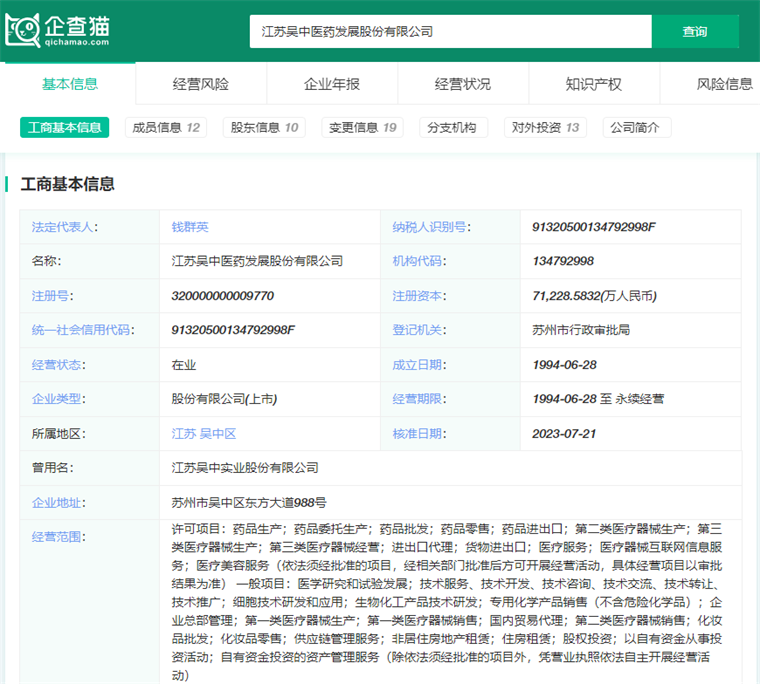Image resolution: width=760 pixels, height=684 pixels.
Task: Click the business scope paragraph text
Action: (x=446, y=602)
